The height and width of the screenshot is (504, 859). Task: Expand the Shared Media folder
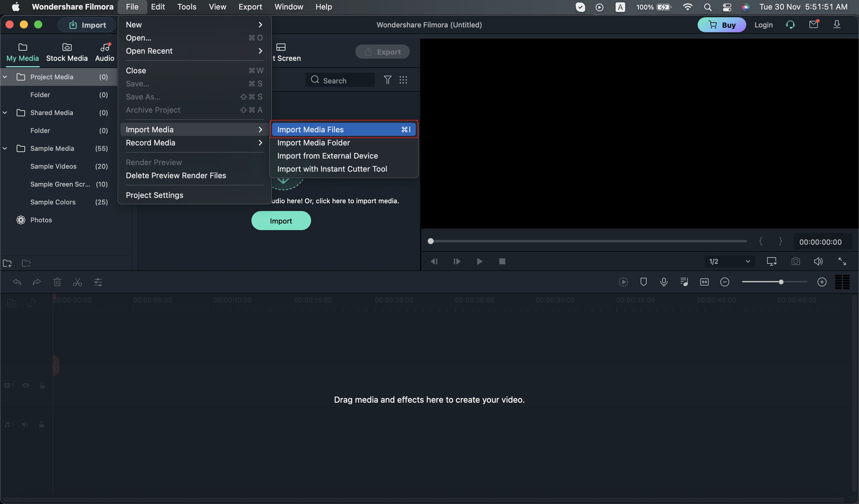coord(5,113)
